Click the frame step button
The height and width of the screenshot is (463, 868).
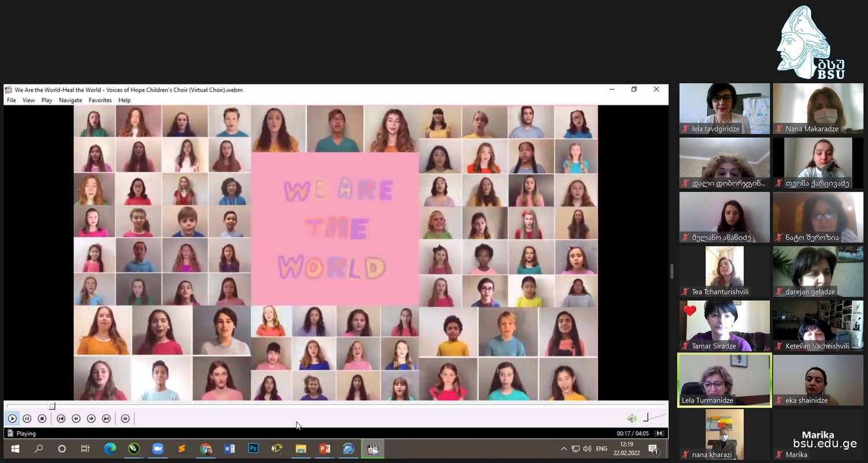click(125, 418)
